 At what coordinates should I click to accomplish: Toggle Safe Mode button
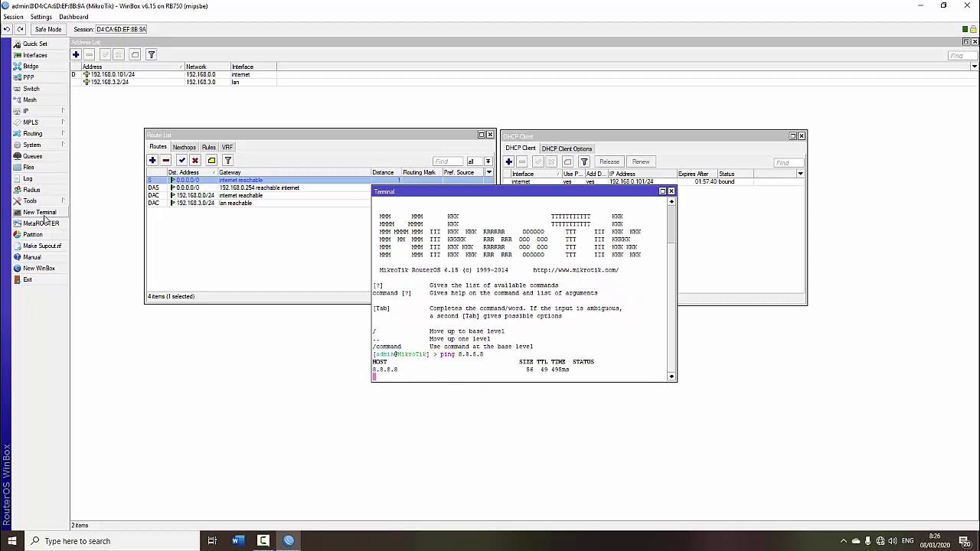tap(47, 29)
